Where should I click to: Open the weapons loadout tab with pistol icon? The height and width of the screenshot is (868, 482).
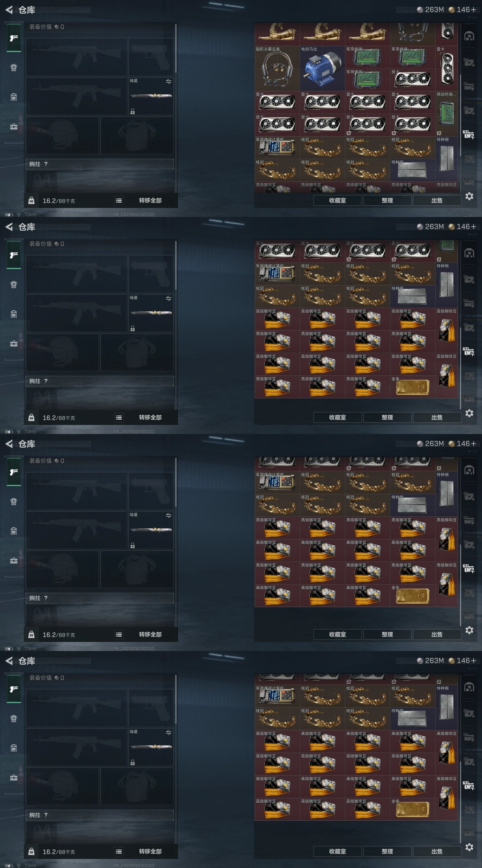point(14,38)
